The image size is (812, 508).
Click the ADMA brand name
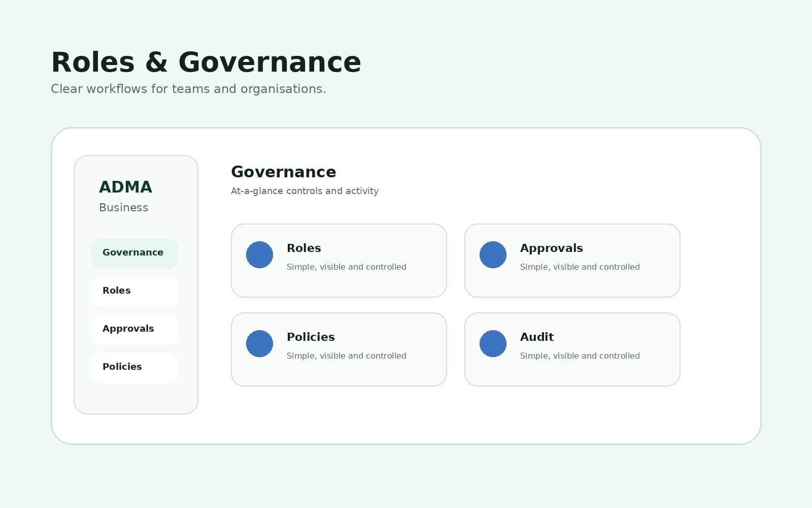pos(125,187)
